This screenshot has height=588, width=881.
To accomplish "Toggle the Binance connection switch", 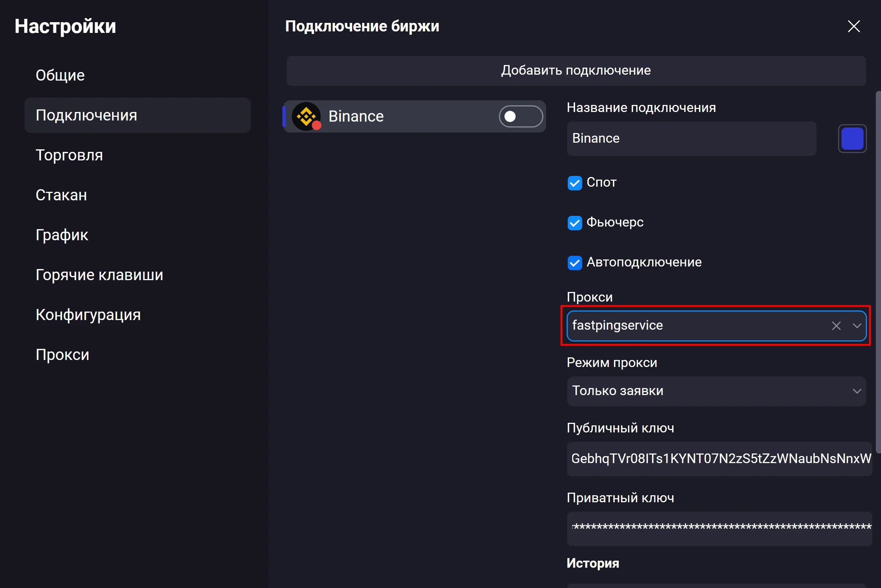I will (520, 116).
